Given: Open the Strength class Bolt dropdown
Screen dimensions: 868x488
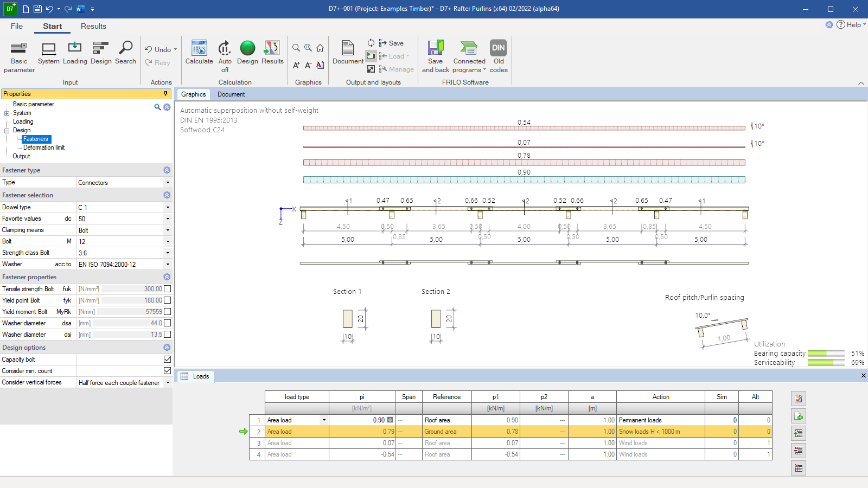Looking at the screenshot, I should tap(168, 253).
